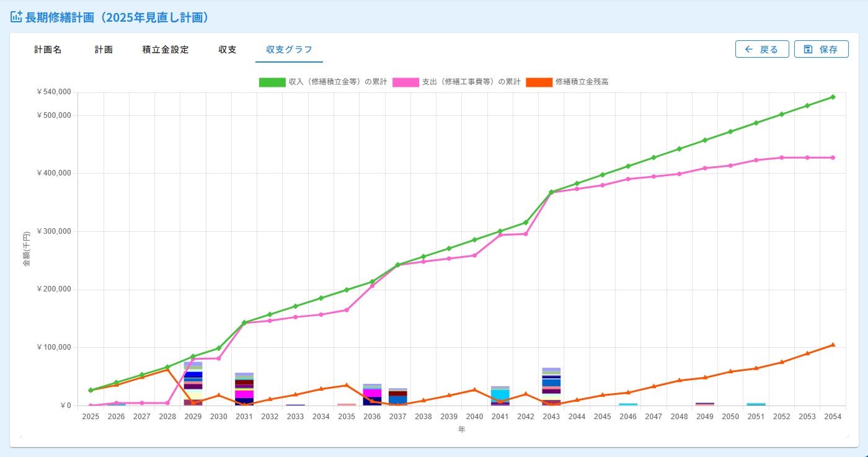Select the 収支 tab
868x457 pixels.
[228, 50]
